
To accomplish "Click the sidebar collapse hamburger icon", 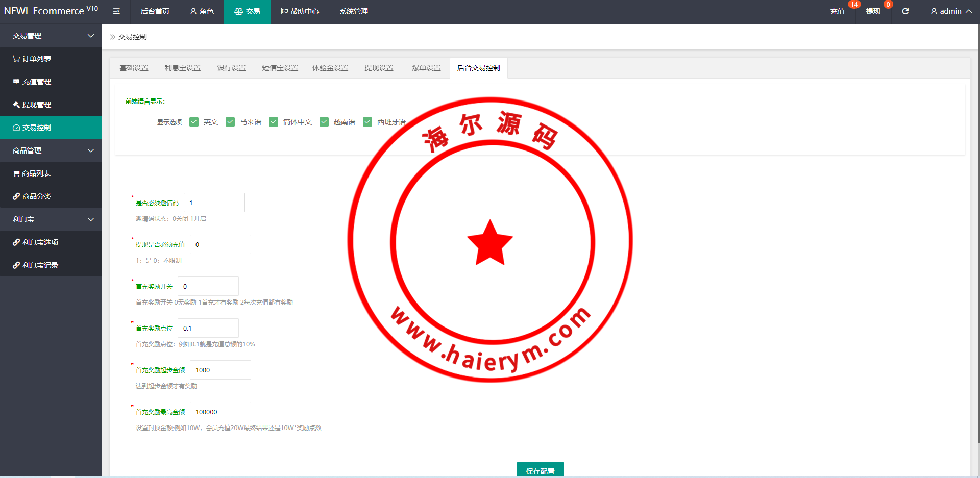I will pos(116,11).
